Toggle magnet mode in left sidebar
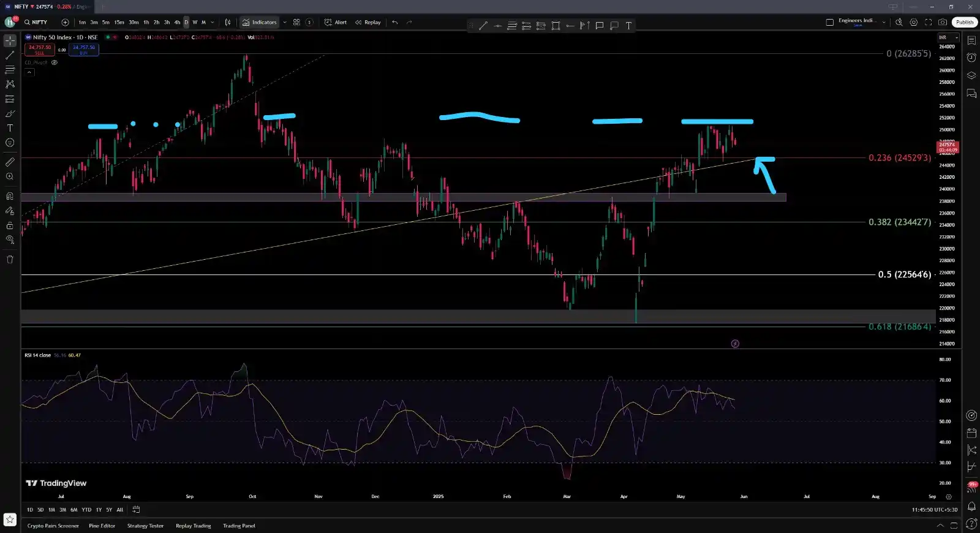 [x=10, y=196]
